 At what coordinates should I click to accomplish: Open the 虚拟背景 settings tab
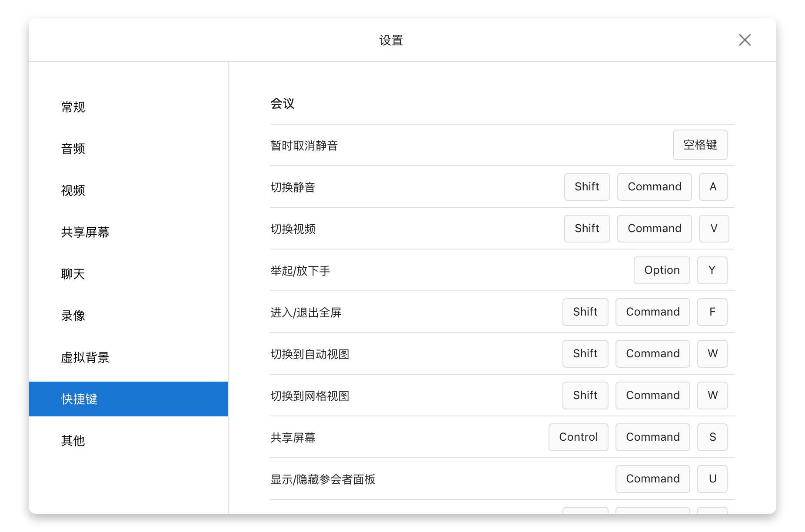(85, 357)
